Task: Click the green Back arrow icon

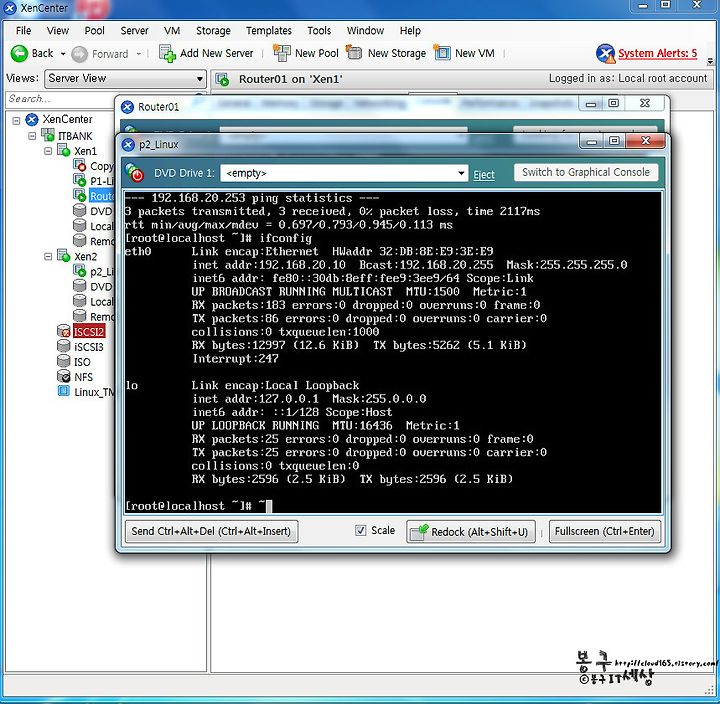Action: point(19,54)
